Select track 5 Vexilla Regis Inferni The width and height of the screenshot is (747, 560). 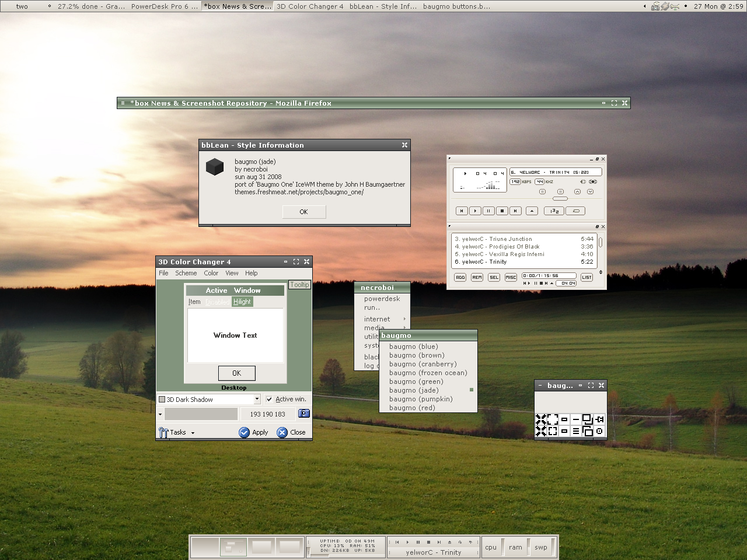[523, 254]
